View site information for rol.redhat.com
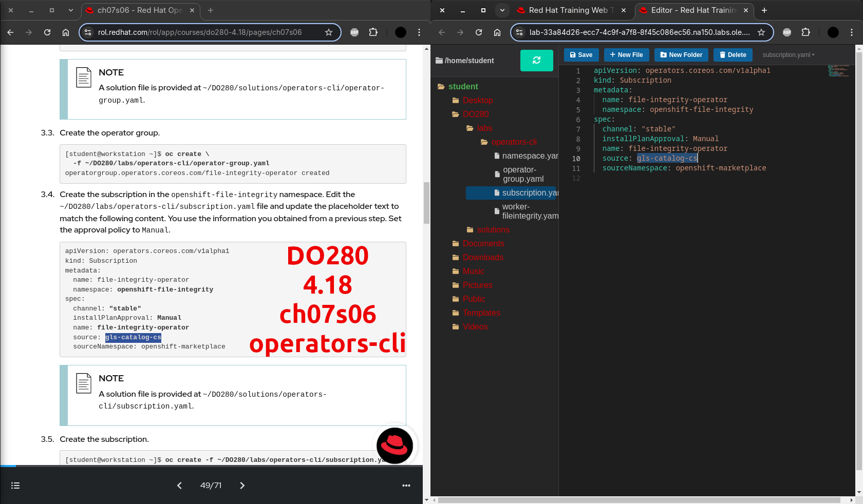Image resolution: width=863 pixels, height=504 pixels. pos(88,32)
